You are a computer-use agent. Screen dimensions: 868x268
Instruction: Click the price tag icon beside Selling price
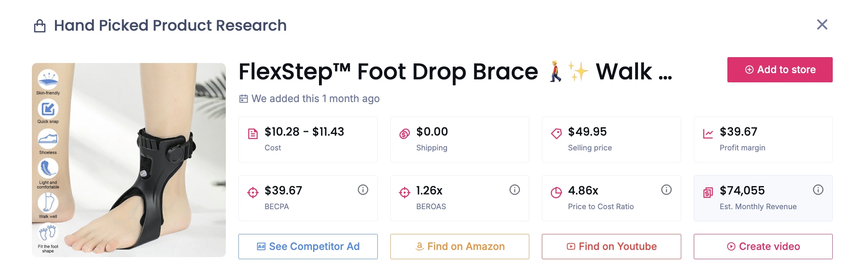pos(556,132)
